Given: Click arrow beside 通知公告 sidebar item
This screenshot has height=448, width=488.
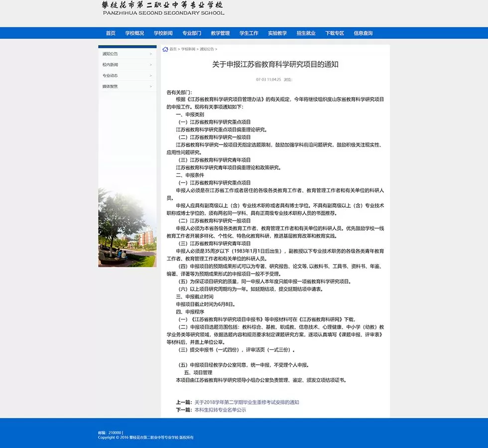Looking at the screenshot, I should 151,54.
